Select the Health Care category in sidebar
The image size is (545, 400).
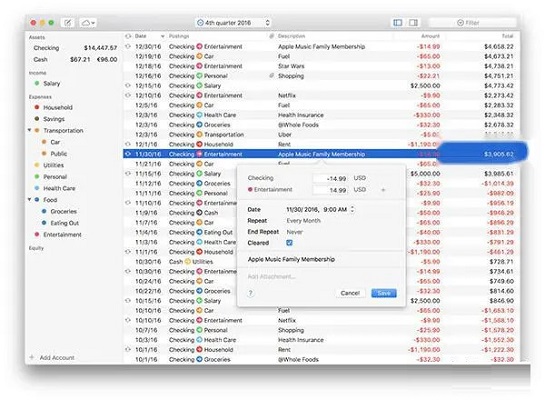59,188
